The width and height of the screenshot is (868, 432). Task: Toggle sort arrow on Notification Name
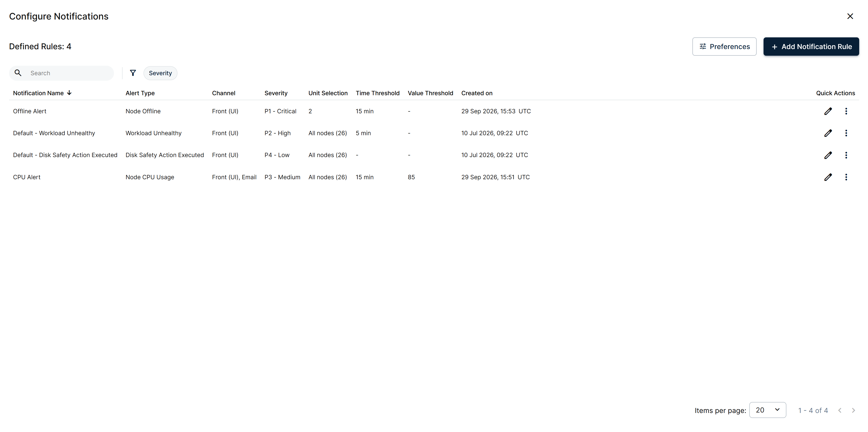pyautogui.click(x=69, y=93)
